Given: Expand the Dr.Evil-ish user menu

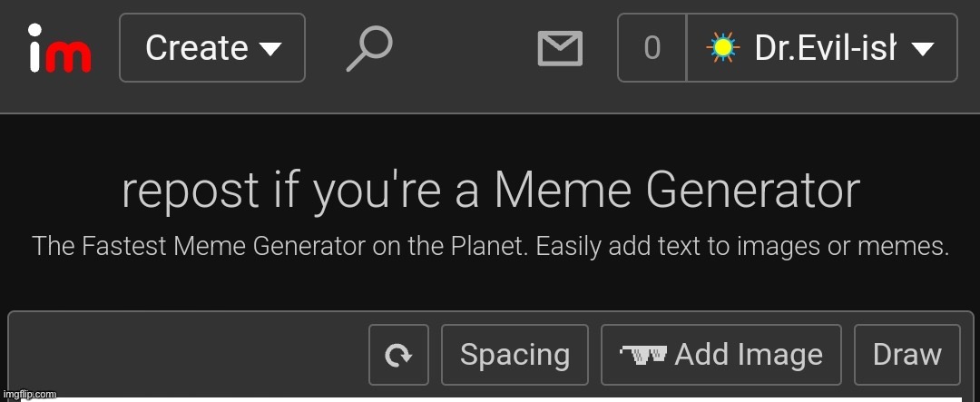Looking at the screenshot, I should click(822, 47).
